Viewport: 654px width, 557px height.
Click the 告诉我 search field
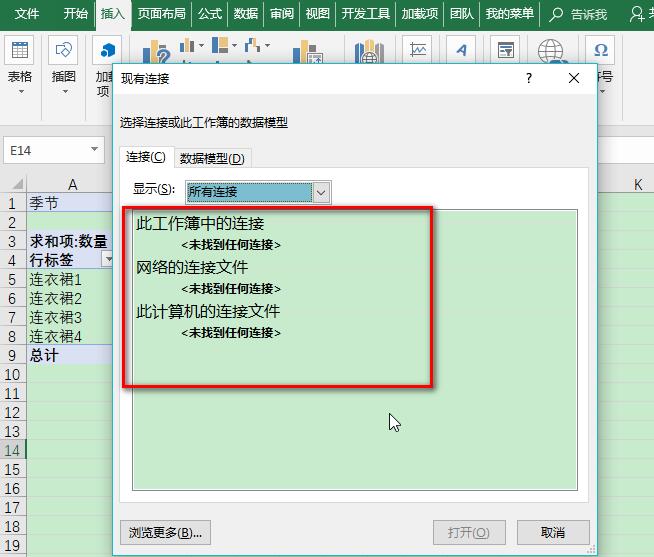(x=588, y=15)
